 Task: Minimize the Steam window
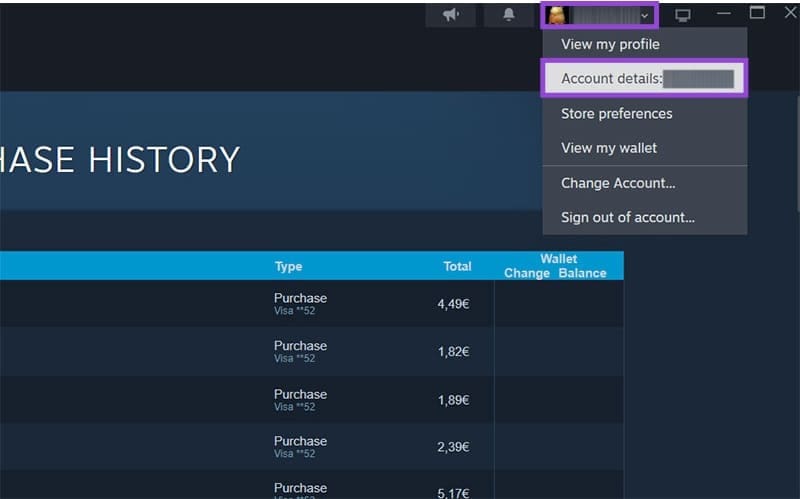tap(723, 13)
